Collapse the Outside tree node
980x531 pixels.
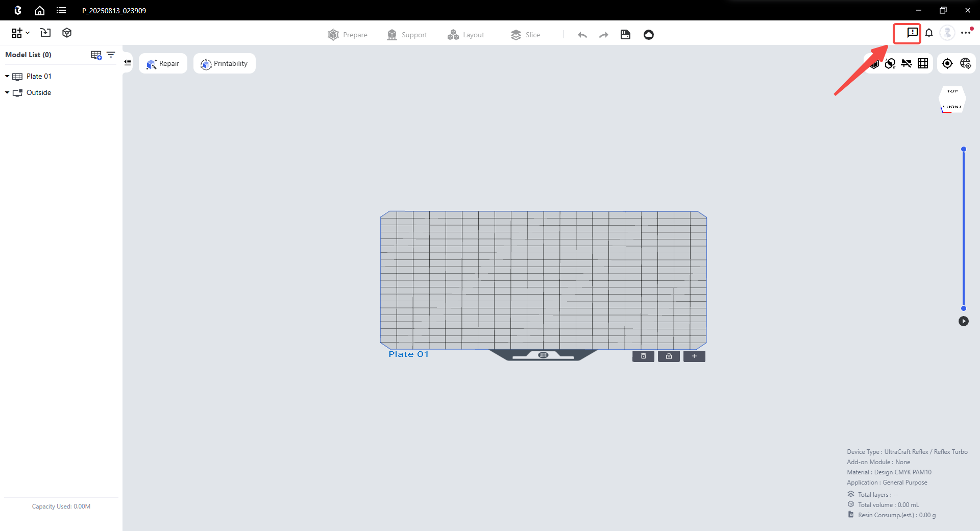pyautogui.click(x=7, y=93)
